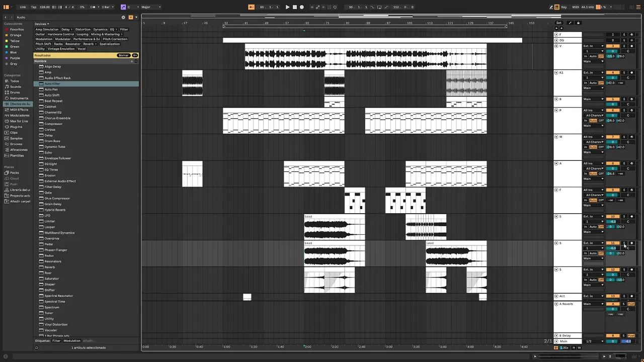Toggle Post button on A Reverb return
The height and width of the screenshot is (362, 644).
coord(631,304)
